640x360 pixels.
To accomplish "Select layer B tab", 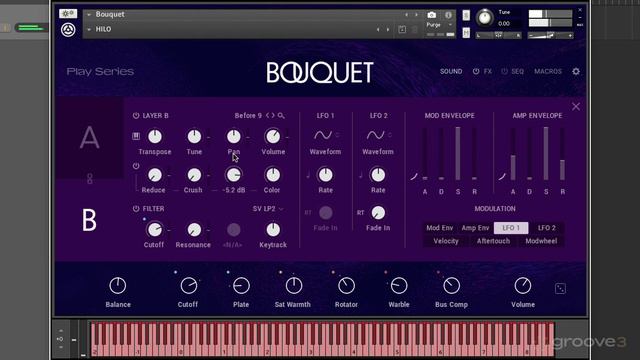I will [x=89, y=220].
